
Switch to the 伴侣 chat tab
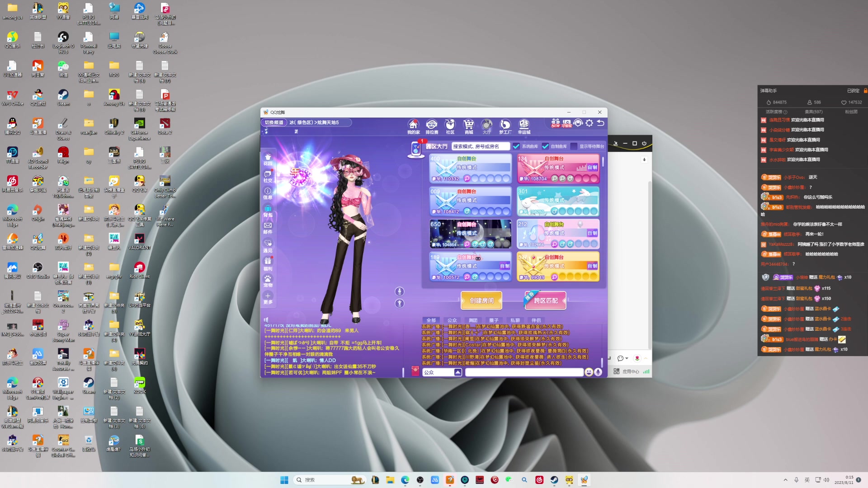pyautogui.click(x=536, y=320)
